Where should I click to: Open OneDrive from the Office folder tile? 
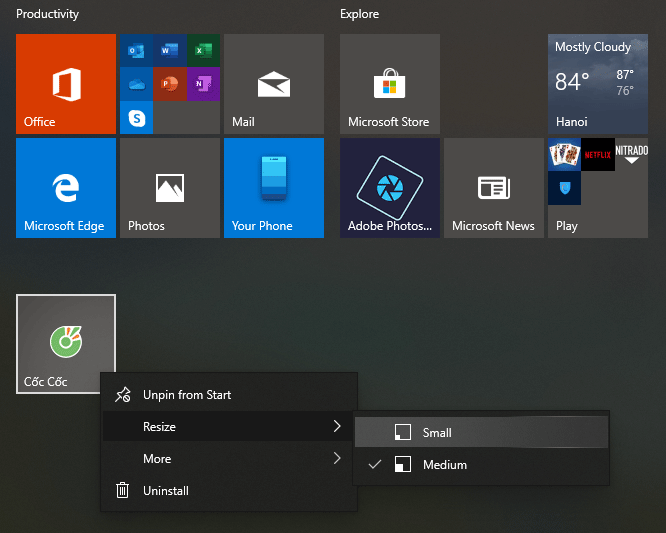pyautogui.click(x=136, y=84)
